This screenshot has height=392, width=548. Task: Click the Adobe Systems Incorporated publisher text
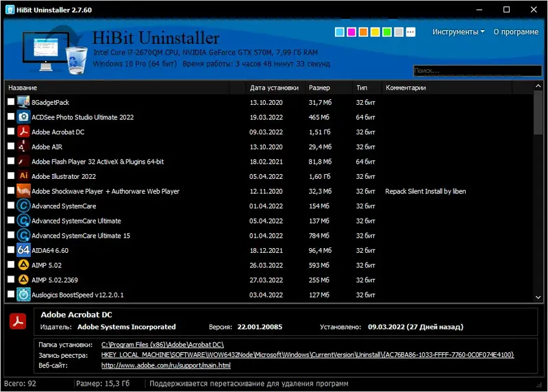(127, 327)
